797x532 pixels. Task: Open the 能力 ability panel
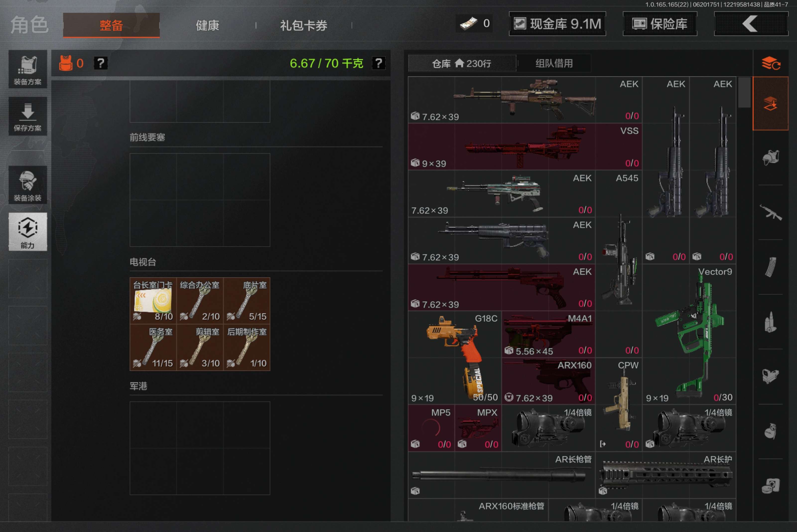(x=27, y=232)
